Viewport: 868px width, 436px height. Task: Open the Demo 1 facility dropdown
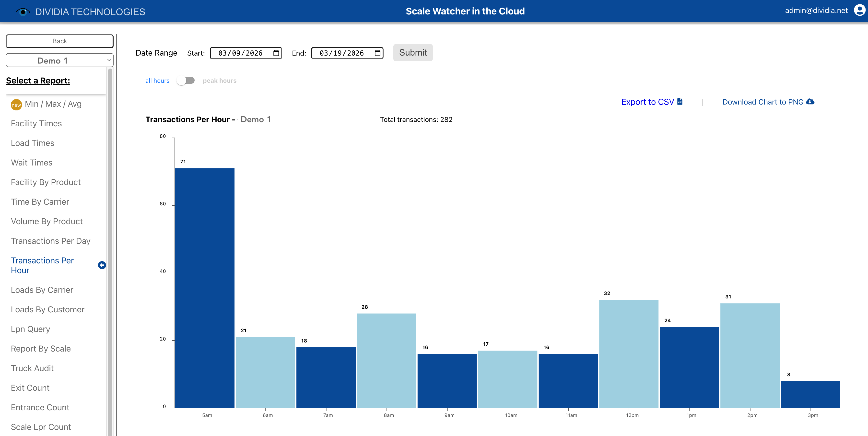click(59, 60)
